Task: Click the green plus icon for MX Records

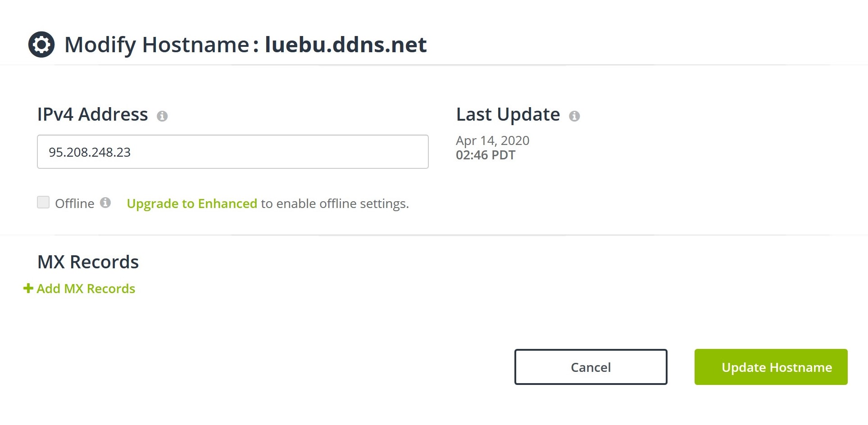Action: [28, 288]
